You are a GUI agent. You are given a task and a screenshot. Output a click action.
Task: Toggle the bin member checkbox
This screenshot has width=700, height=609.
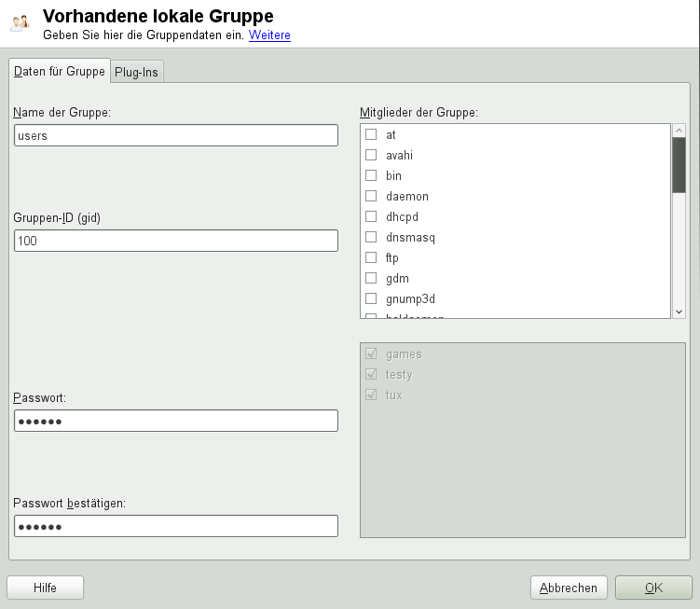coord(371,176)
